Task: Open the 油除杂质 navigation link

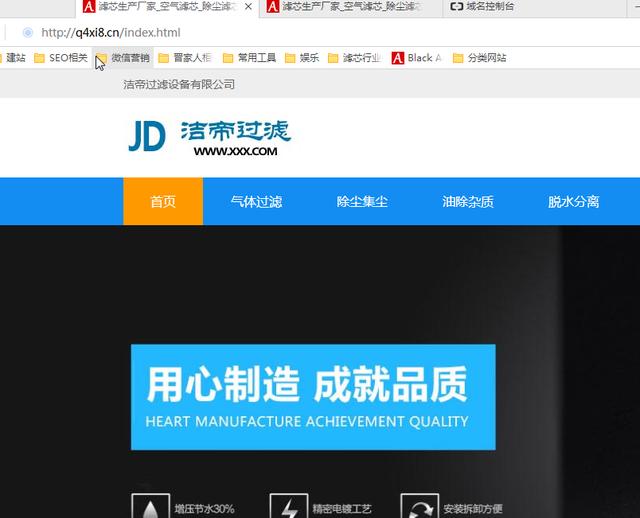Action: [x=468, y=201]
